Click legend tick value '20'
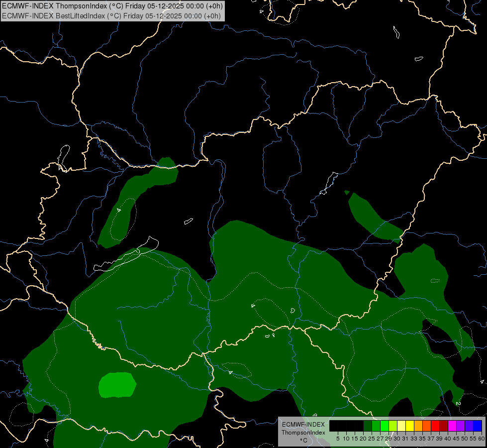The width and height of the screenshot is (487, 448). coord(363,439)
